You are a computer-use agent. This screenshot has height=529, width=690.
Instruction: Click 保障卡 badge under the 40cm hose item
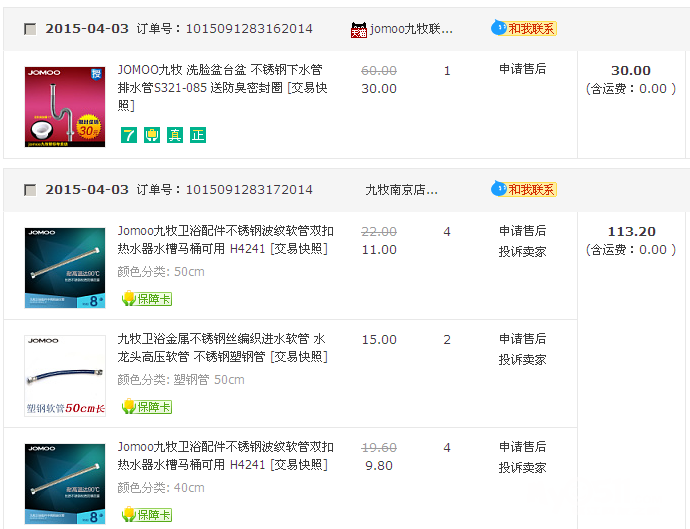(146, 514)
